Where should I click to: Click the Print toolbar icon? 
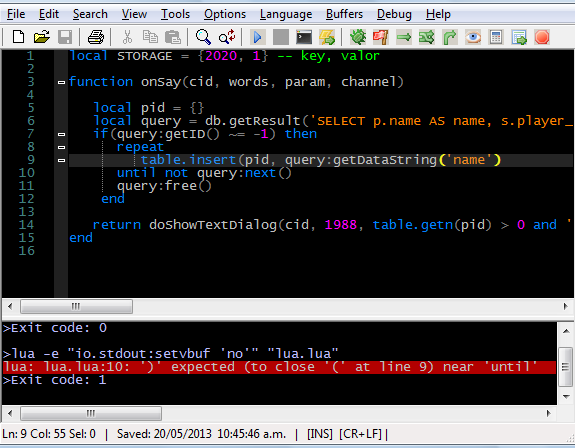[96, 37]
